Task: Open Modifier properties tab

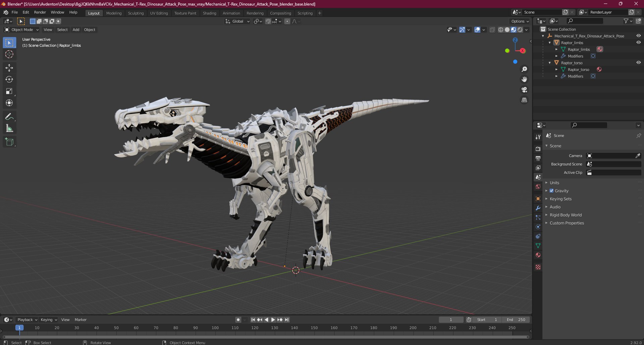Action: [538, 208]
